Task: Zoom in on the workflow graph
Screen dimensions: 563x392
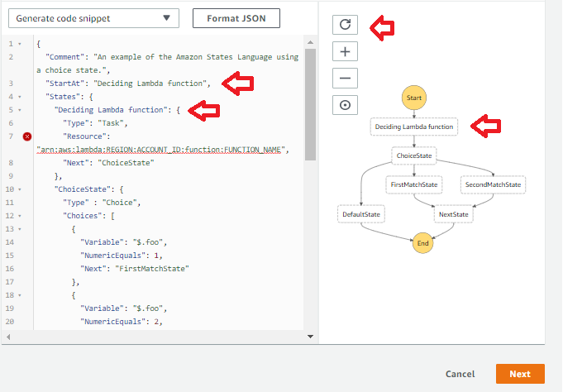Action: [345, 51]
